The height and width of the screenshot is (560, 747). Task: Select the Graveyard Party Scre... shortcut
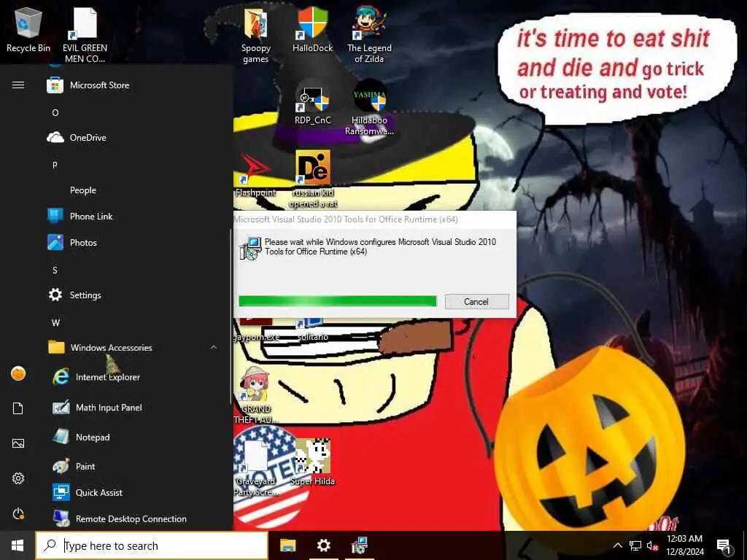(x=256, y=469)
